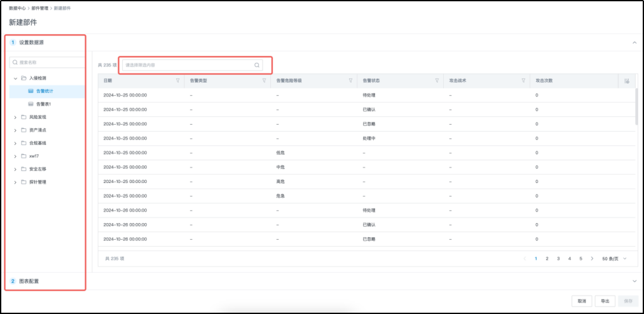Click the 高危 danger level cell
This screenshot has width=644, height=314.
(x=280, y=181)
